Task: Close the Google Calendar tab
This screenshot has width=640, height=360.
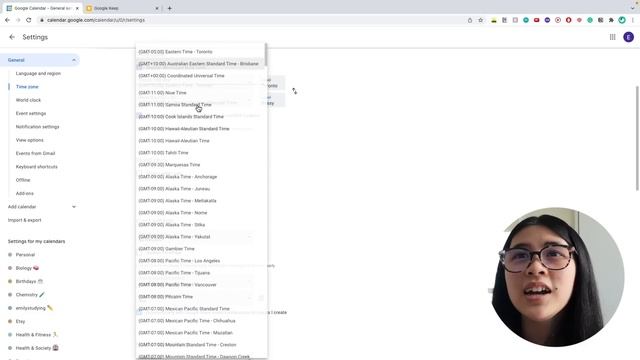Action: [x=77, y=8]
